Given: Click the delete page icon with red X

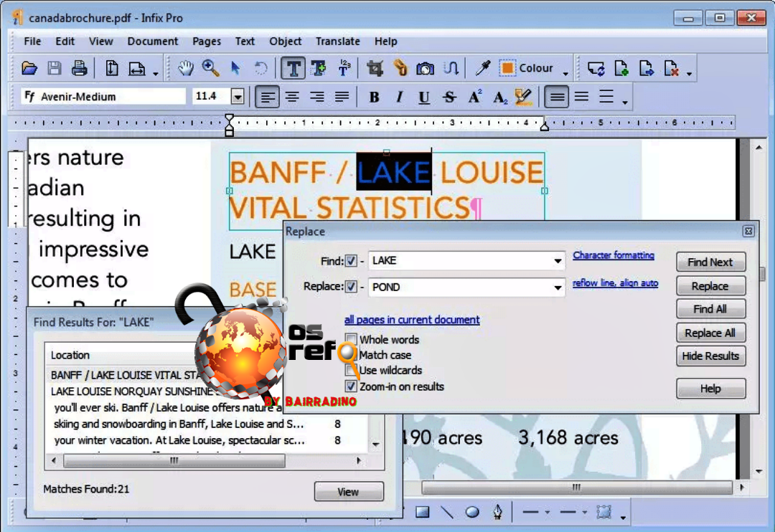Looking at the screenshot, I should pyautogui.click(x=671, y=68).
